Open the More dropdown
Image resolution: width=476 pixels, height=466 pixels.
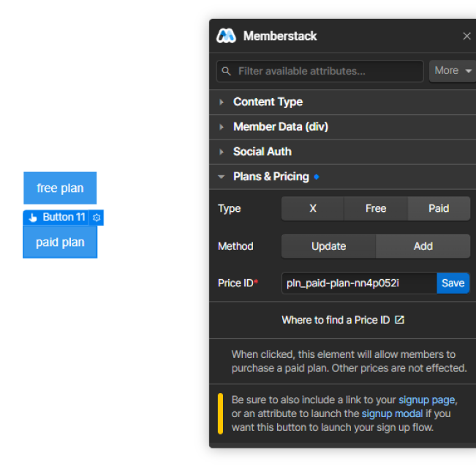pyautogui.click(x=453, y=71)
